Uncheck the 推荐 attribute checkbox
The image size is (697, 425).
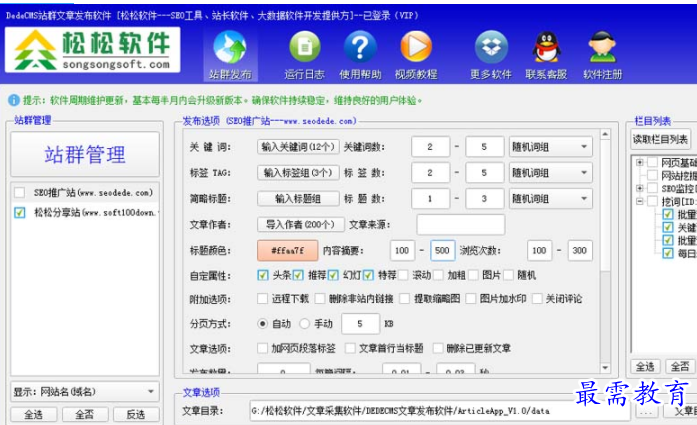click(298, 275)
